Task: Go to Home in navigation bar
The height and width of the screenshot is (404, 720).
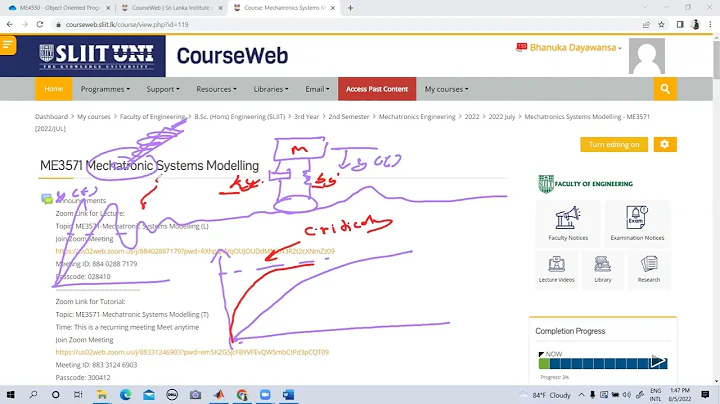Action: [x=54, y=89]
